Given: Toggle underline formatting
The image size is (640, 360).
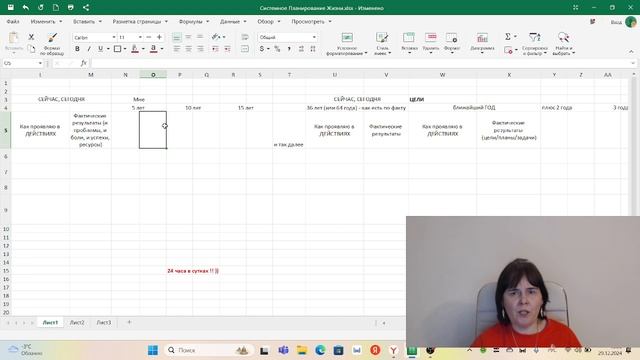Looking at the screenshot, I should tap(100, 49).
